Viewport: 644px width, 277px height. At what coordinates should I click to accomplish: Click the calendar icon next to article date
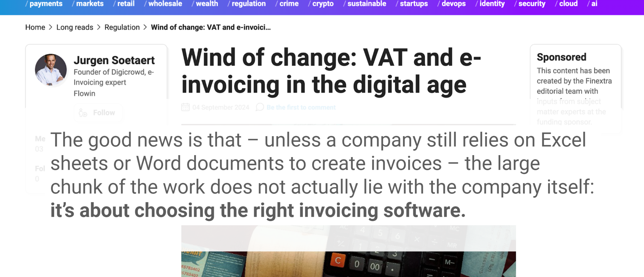[x=185, y=108]
